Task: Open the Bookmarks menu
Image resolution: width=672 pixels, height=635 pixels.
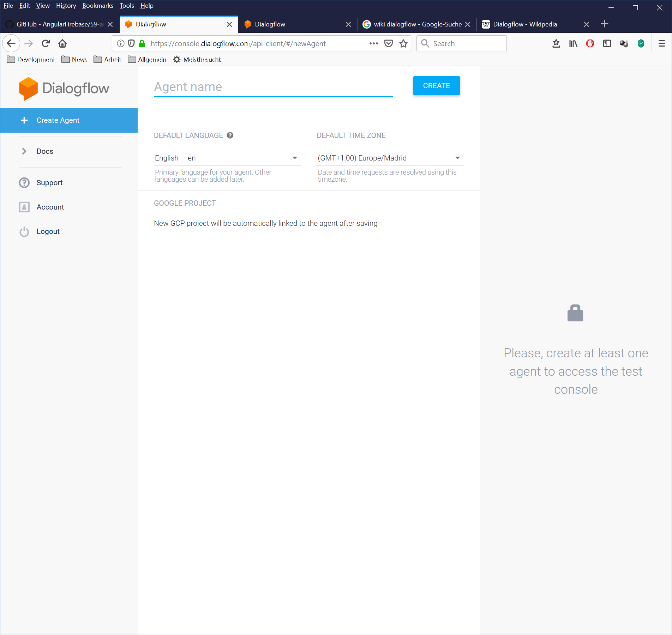Action: 98,6
